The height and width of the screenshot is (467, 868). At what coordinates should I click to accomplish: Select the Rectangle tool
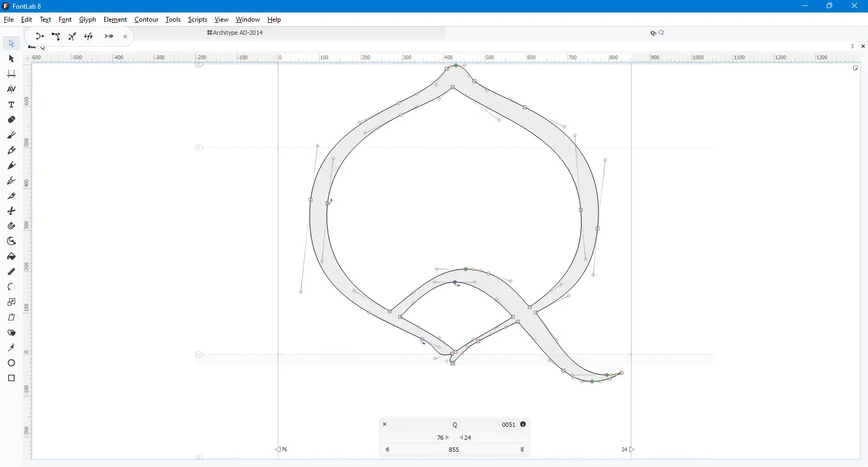11,378
